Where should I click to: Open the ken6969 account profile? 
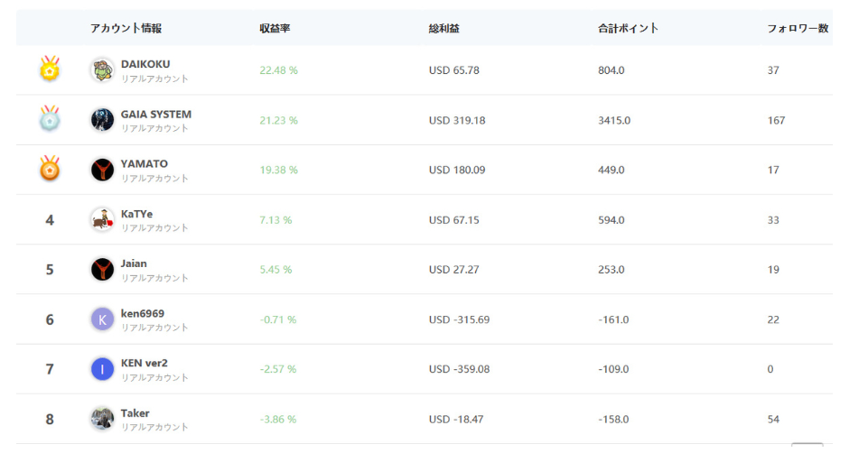pos(143,313)
